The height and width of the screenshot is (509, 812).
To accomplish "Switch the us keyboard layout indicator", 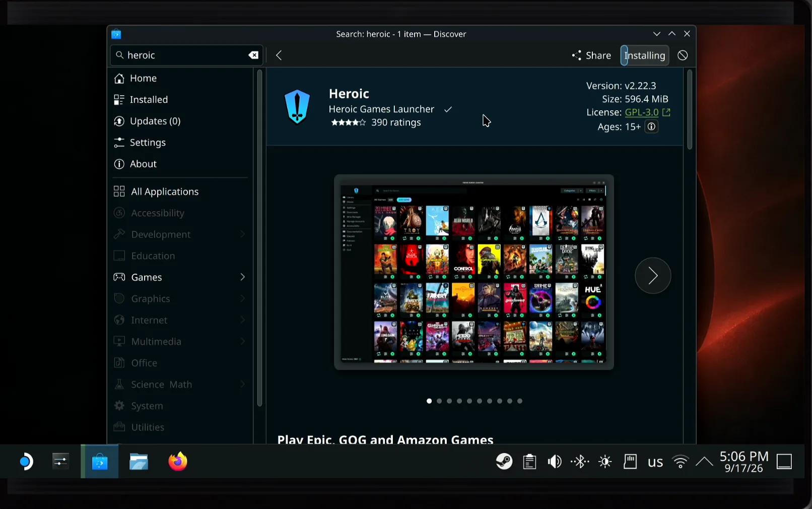I will pyautogui.click(x=655, y=462).
